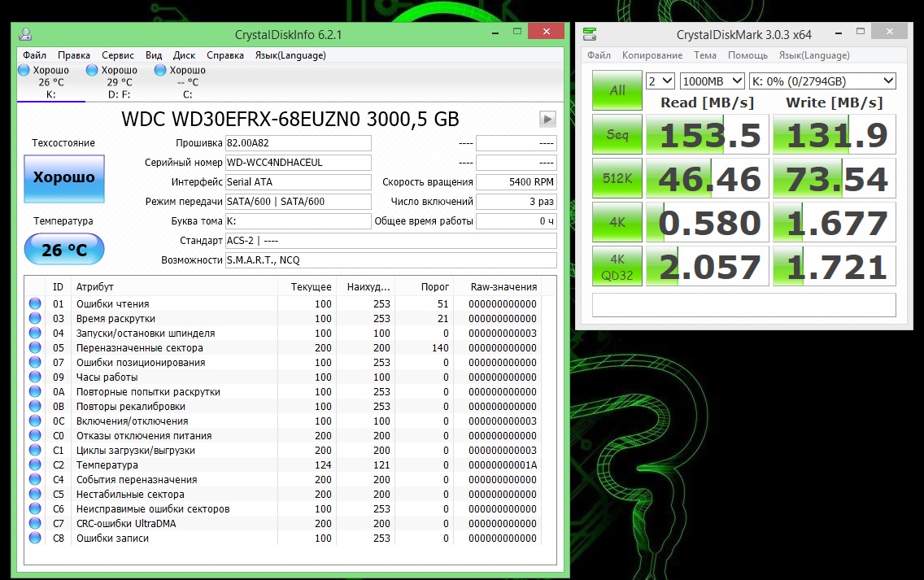Select disk K: status orb at 26 °C
Image resolution: width=924 pixels, height=580 pixels.
coord(24,70)
